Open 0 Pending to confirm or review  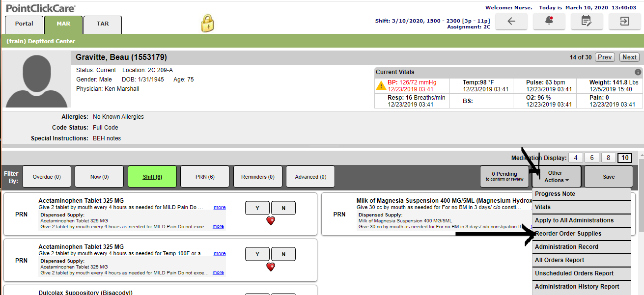(x=504, y=177)
